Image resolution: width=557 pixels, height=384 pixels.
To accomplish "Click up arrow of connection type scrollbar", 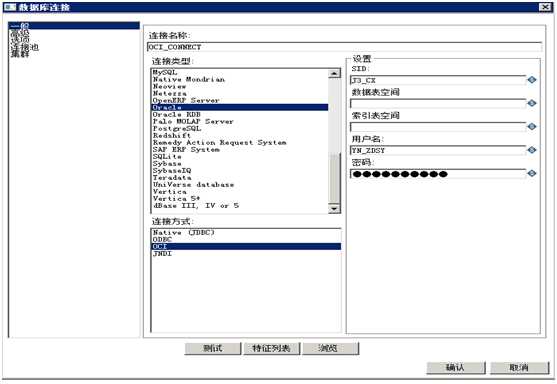I will click(334, 73).
